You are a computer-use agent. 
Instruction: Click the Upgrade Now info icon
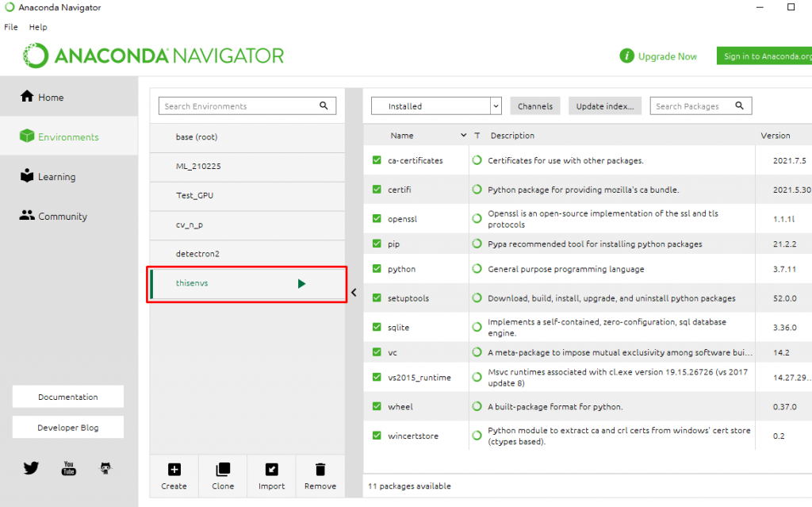pos(626,56)
